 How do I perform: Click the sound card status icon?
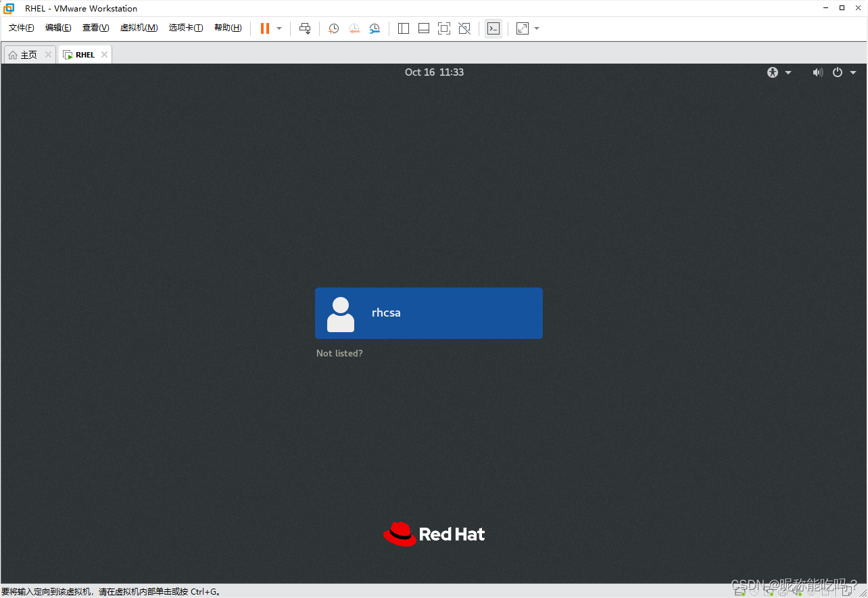798,593
